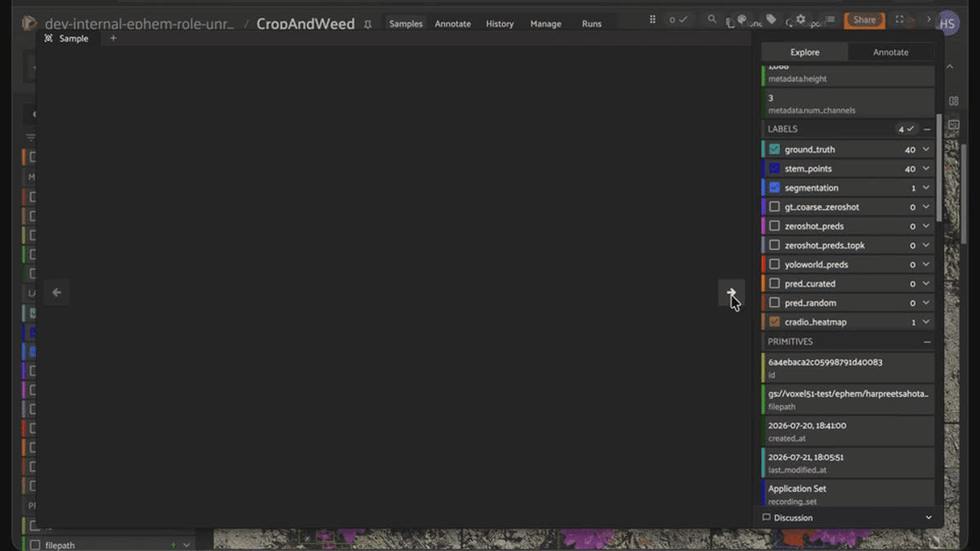Toggle fullscreen with the expand icon
980x551 pixels.
[x=899, y=20]
